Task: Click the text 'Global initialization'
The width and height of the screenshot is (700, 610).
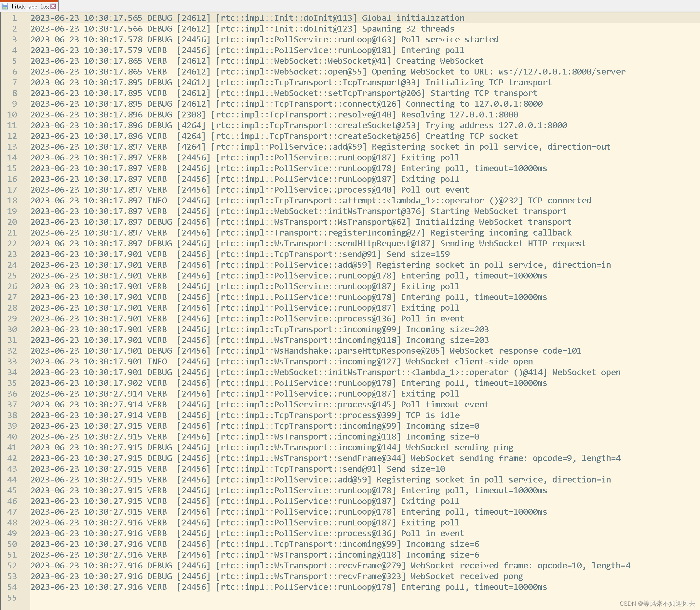Action: [413, 18]
